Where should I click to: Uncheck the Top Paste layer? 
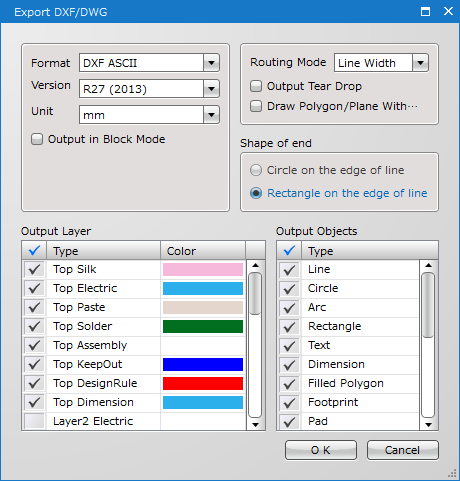coord(34,307)
